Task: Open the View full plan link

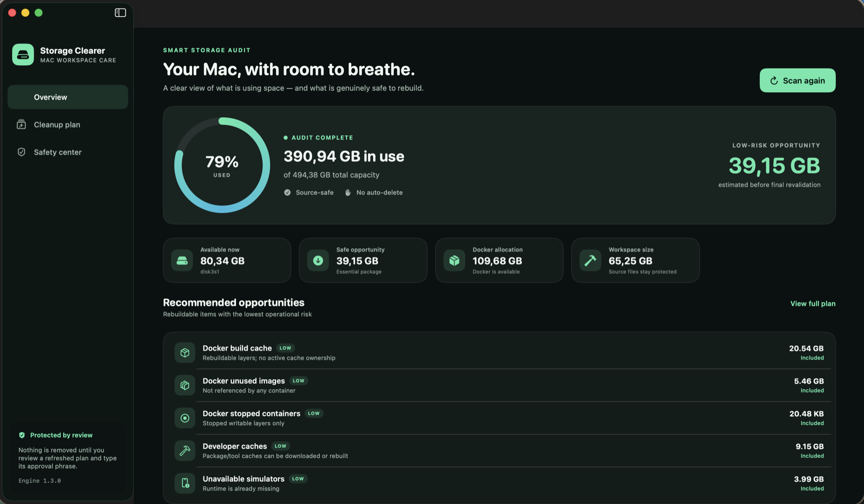Action: (813, 304)
